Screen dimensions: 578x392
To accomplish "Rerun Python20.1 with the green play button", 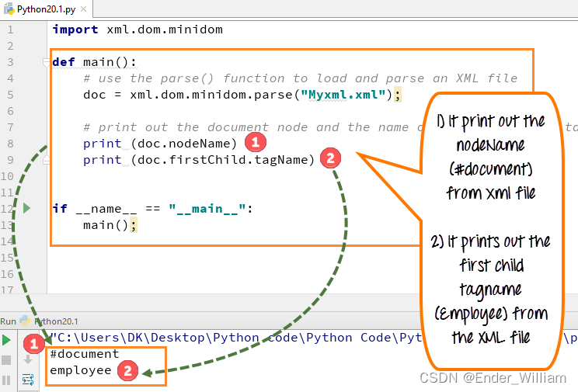I will coord(6,340).
